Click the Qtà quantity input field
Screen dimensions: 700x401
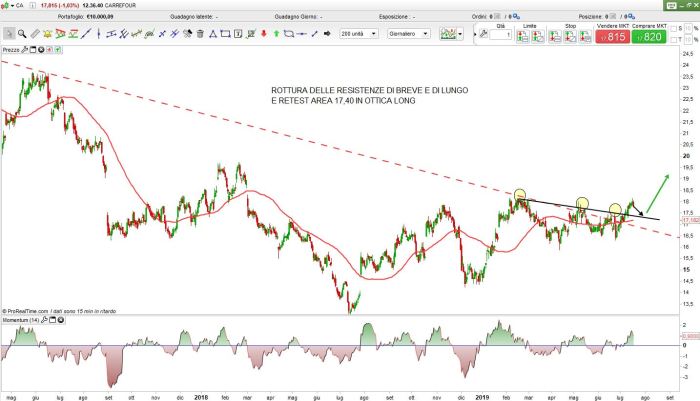504,36
